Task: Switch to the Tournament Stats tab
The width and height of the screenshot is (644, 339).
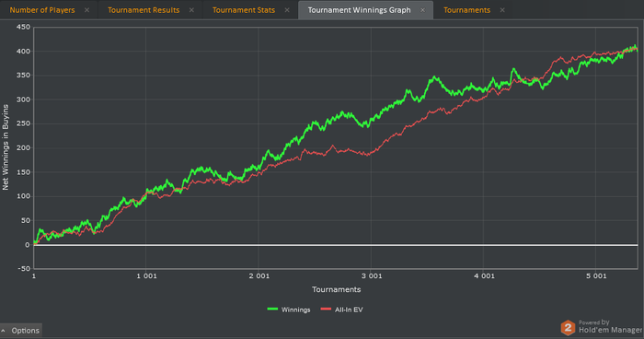Action: coord(244,10)
